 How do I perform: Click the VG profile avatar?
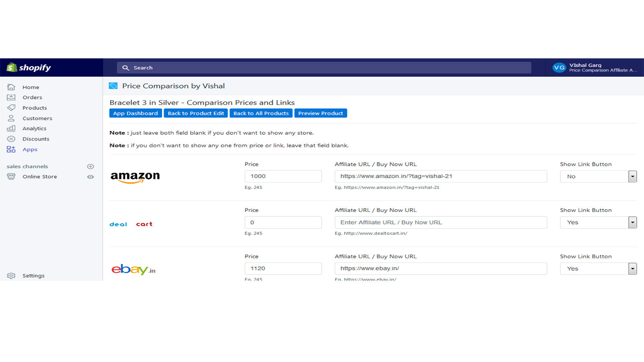click(559, 68)
